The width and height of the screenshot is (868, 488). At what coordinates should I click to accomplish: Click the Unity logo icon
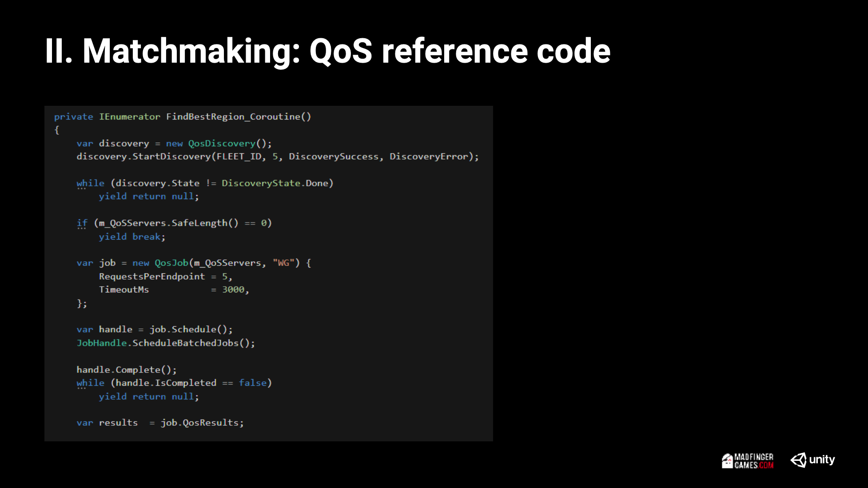click(x=798, y=460)
